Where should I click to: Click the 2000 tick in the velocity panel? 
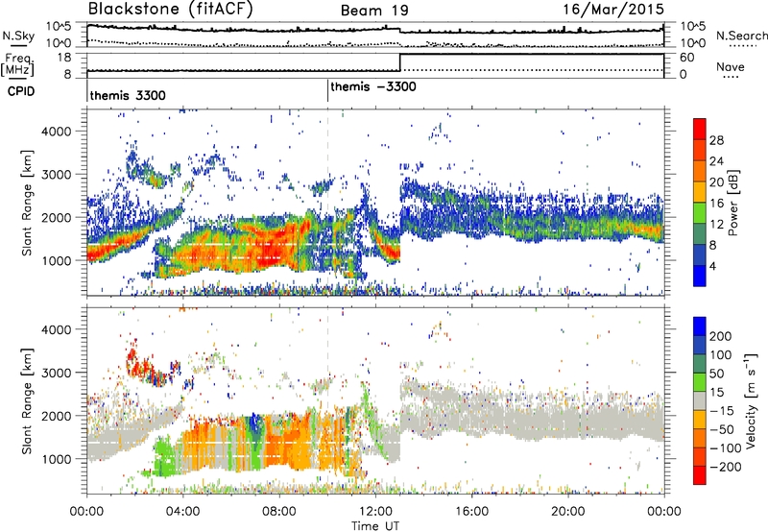(56, 416)
